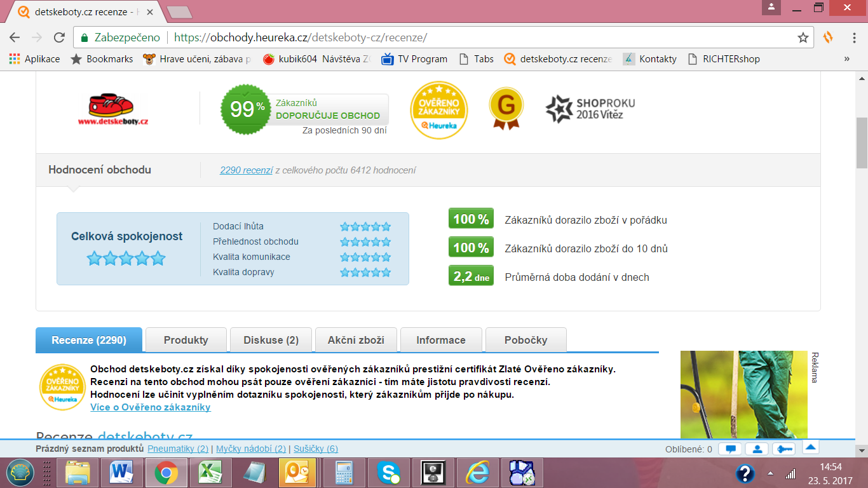Open Internet Explorer from taskbar
The image size is (868, 488).
pyautogui.click(x=478, y=473)
